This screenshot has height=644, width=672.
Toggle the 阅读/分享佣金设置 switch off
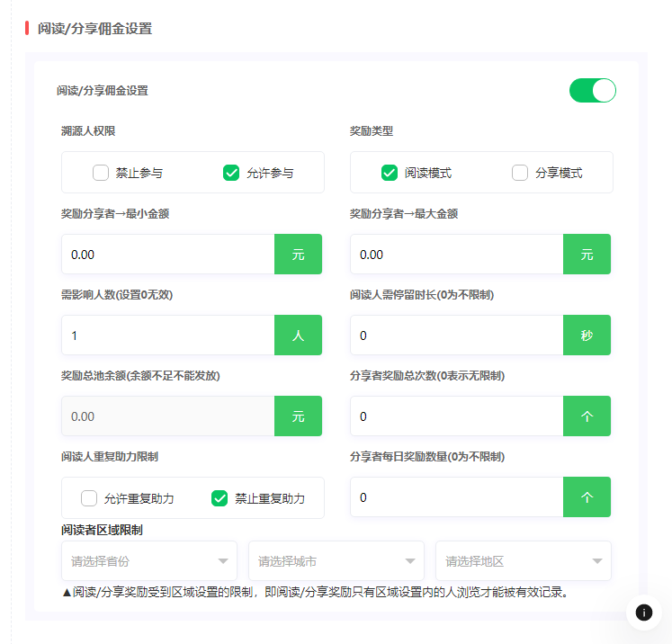[x=592, y=91]
